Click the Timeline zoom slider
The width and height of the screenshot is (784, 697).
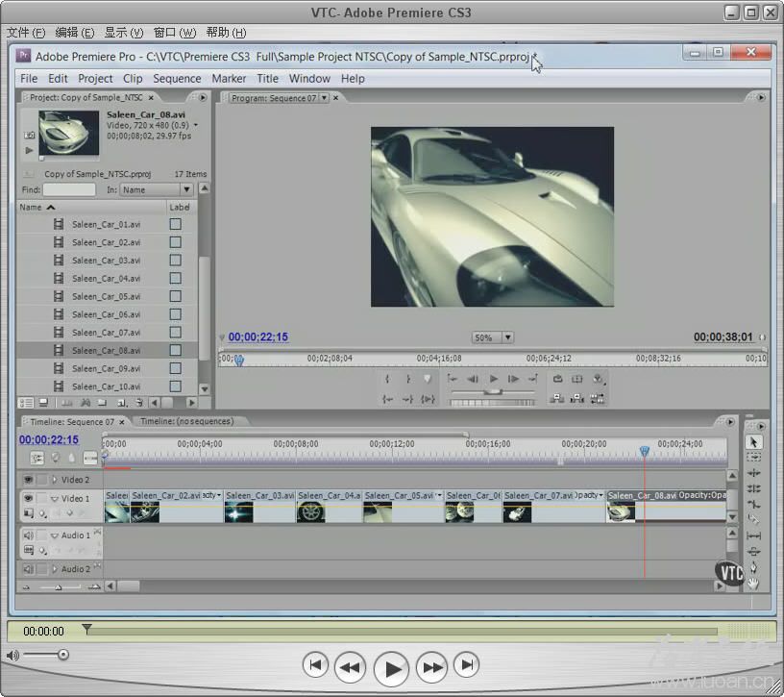(x=59, y=586)
